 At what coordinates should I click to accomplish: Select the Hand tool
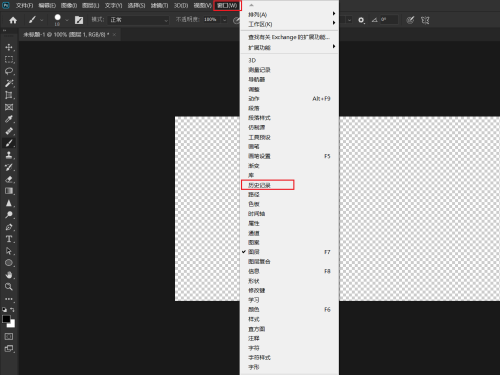click(9, 275)
